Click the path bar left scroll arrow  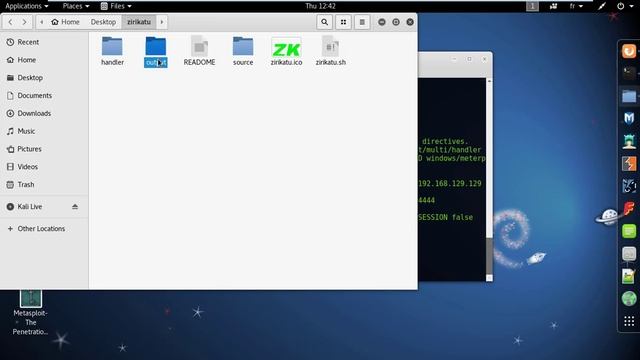pos(41,22)
